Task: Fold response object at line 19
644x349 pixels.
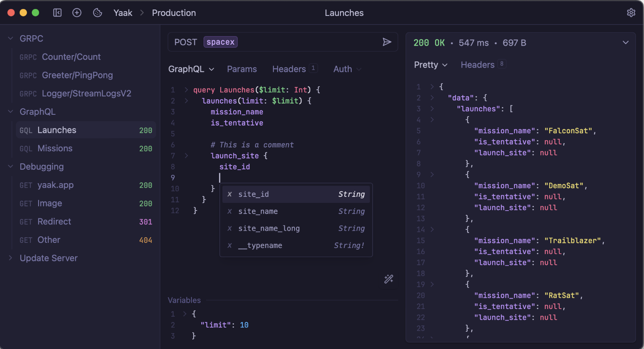Action: [432, 285]
